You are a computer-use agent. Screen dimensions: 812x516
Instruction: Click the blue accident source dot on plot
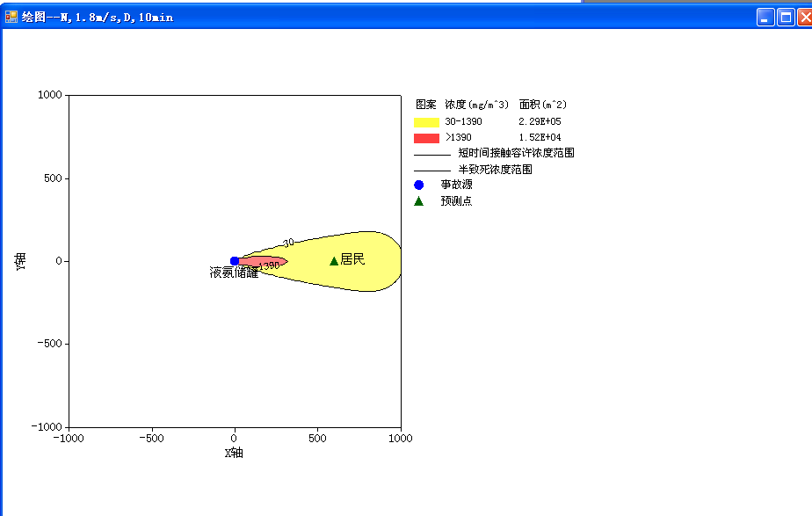(x=235, y=261)
